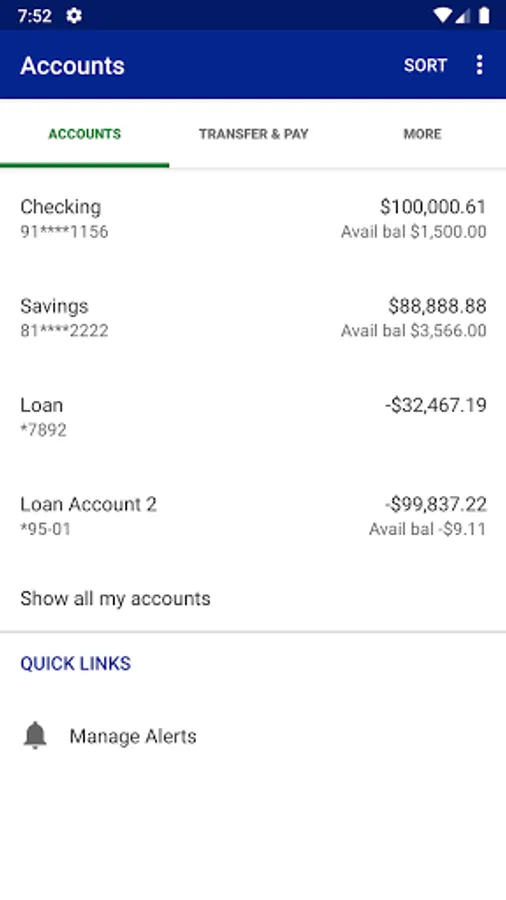Sort the accounts list

pyautogui.click(x=425, y=65)
